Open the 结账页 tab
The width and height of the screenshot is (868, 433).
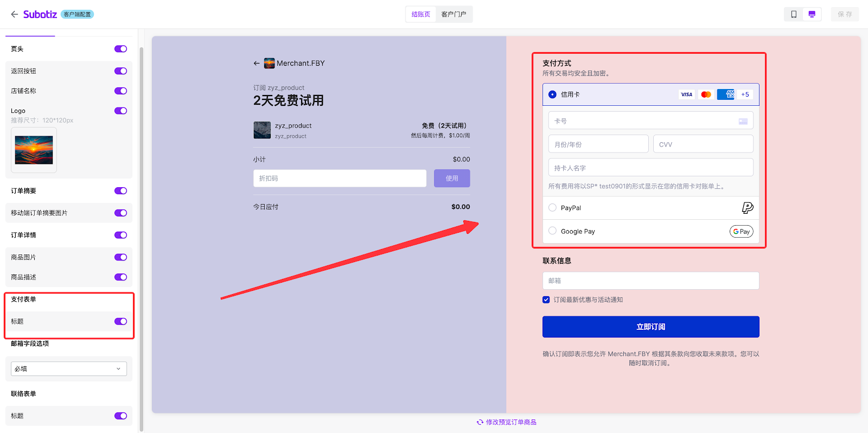tap(420, 14)
